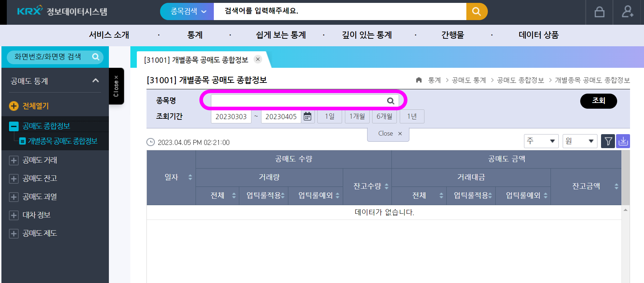644x283 pixels.
Task: Select the 1일 period button
Action: click(330, 117)
